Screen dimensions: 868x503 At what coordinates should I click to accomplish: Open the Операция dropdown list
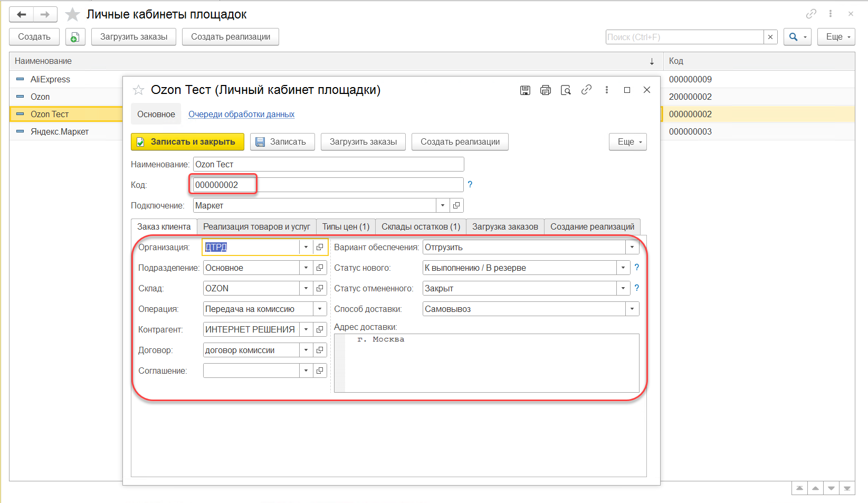point(320,309)
